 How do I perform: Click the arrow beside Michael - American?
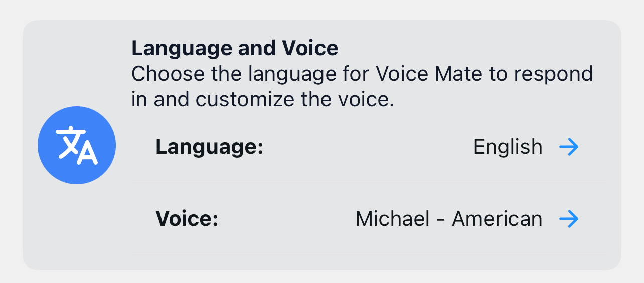(x=569, y=219)
